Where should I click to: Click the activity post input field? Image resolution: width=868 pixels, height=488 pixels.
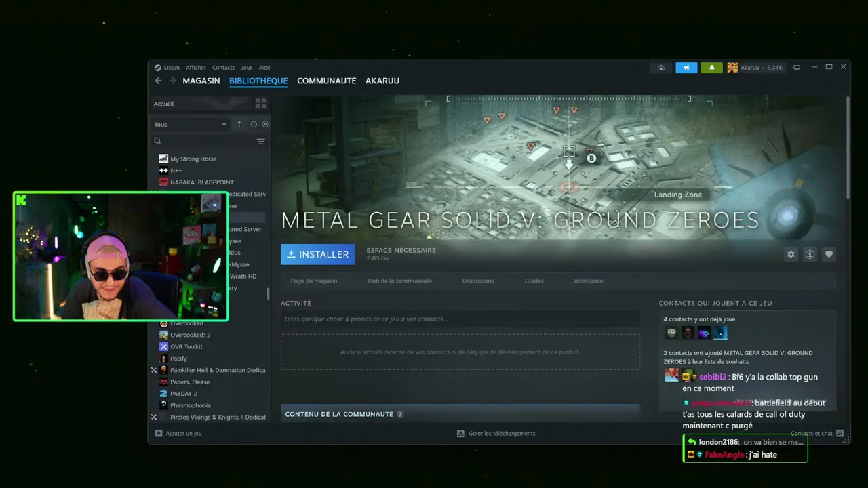tap(460, 319)
